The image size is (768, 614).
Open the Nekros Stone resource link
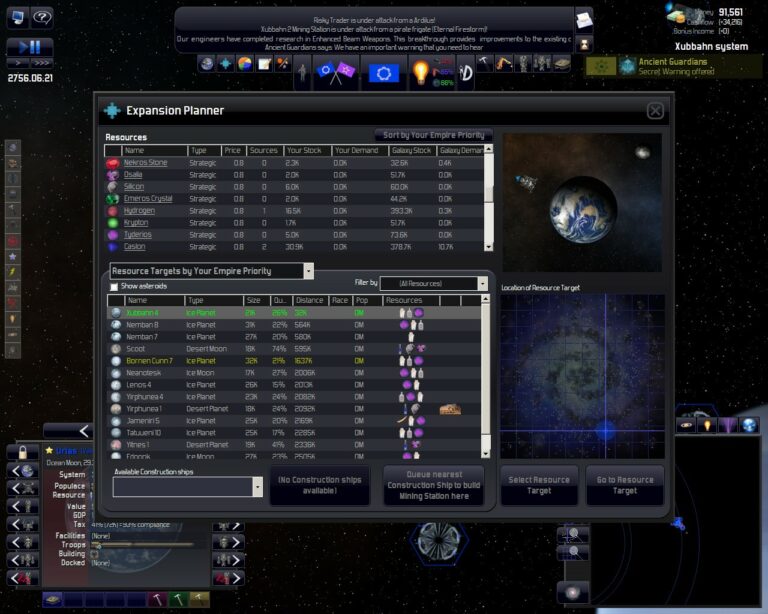[x=145, y=163]
